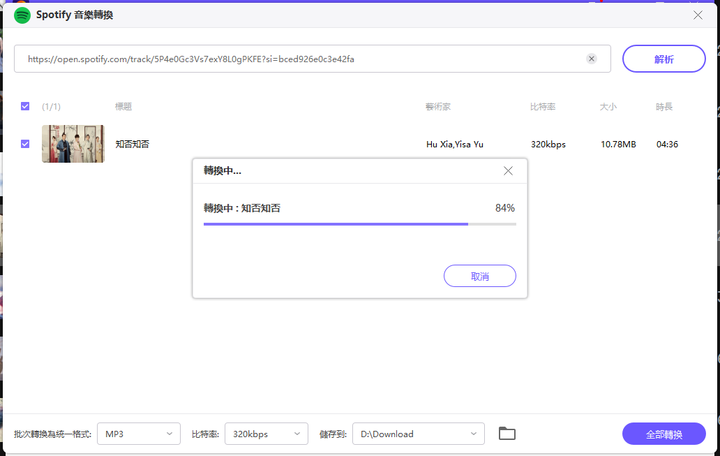720x456 pixels.
Task: Close the Spotify 音樂轉換 window
Action: tap(698, 15)
